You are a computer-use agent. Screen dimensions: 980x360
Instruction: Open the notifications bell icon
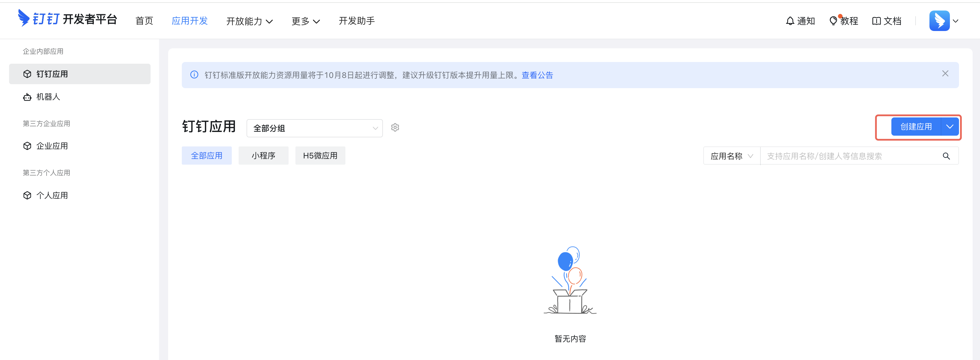click(790, 21)
